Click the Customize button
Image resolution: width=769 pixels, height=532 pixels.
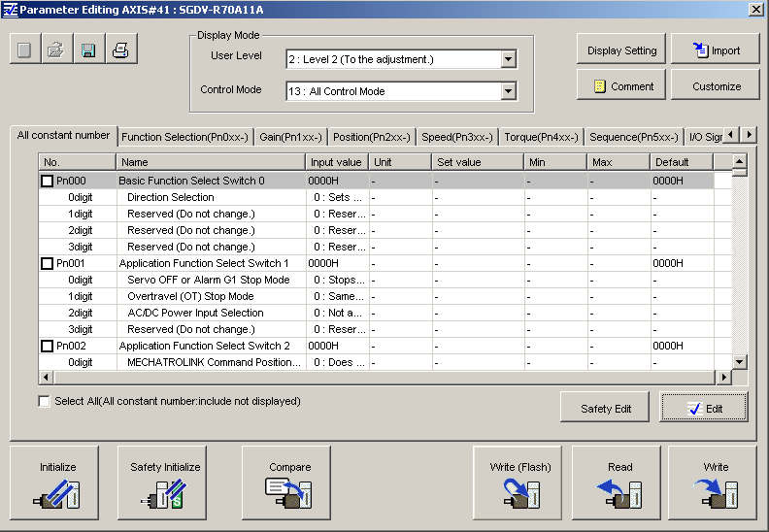(715, 84)
